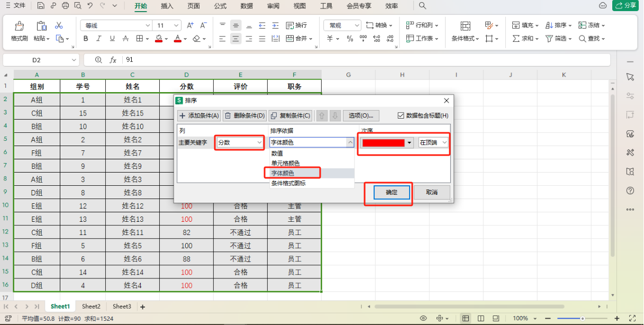Open the 文件 menu
The height and width of the screenshot is (325, 644).
point(15,6)
